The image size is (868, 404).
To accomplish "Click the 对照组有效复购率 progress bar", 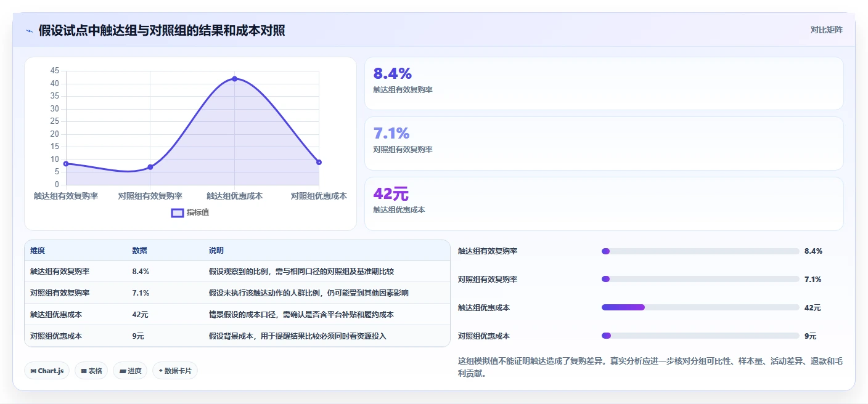I will 700,280.
